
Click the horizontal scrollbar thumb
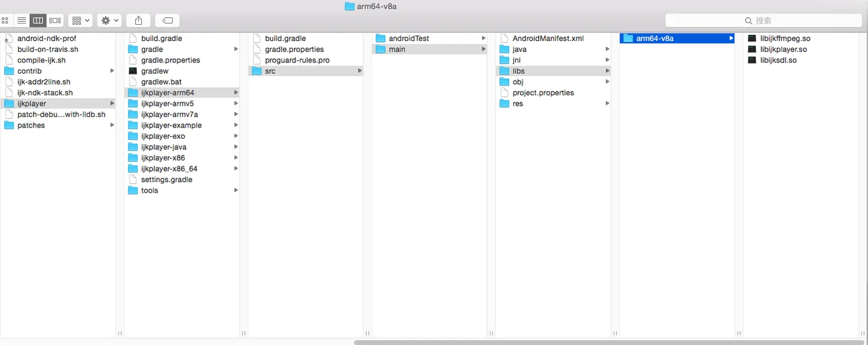(610, 342)
